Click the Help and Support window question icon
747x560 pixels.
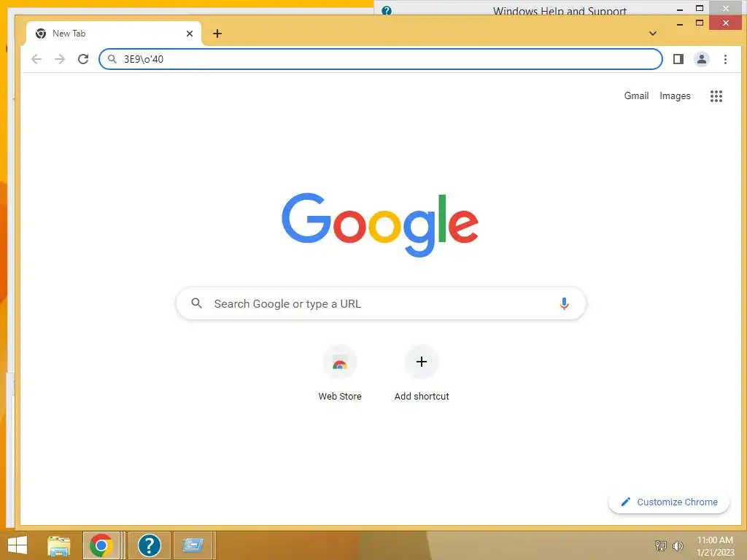tap(387, 10)
